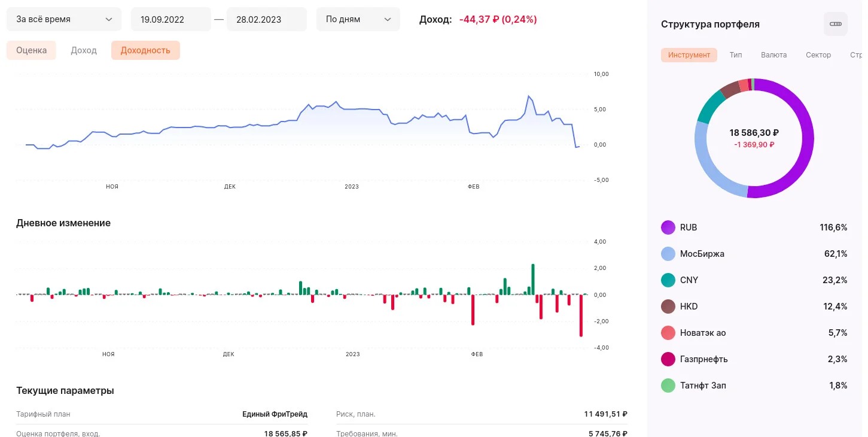This screenshot has width=868, height=437.
Task: Select the 'Доходность' chart tab
Action: (x=145, y=50)
